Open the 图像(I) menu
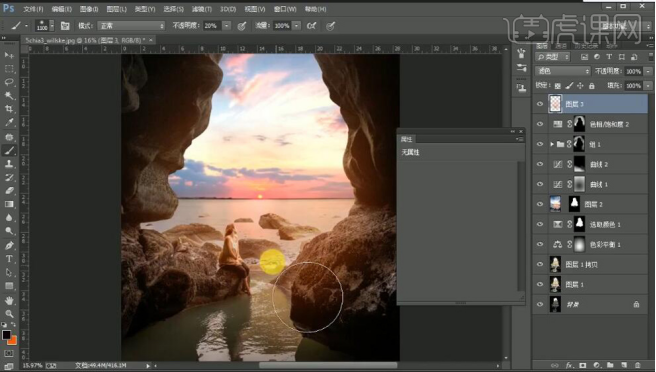The height and width of the screenshot is (372, 656). pos(89,9)
